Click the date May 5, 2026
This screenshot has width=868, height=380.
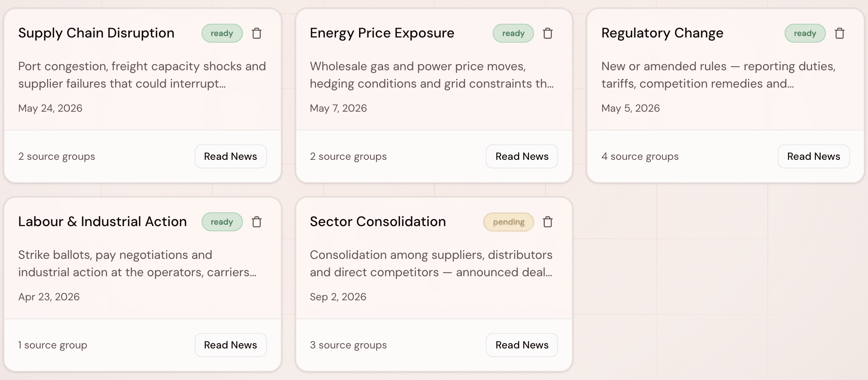tap(630, 108)
